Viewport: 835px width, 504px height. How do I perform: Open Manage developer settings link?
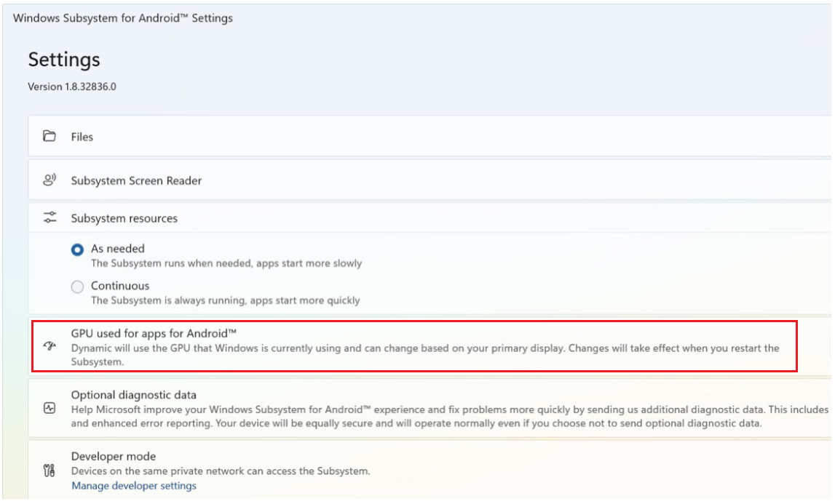pos(134,486)
